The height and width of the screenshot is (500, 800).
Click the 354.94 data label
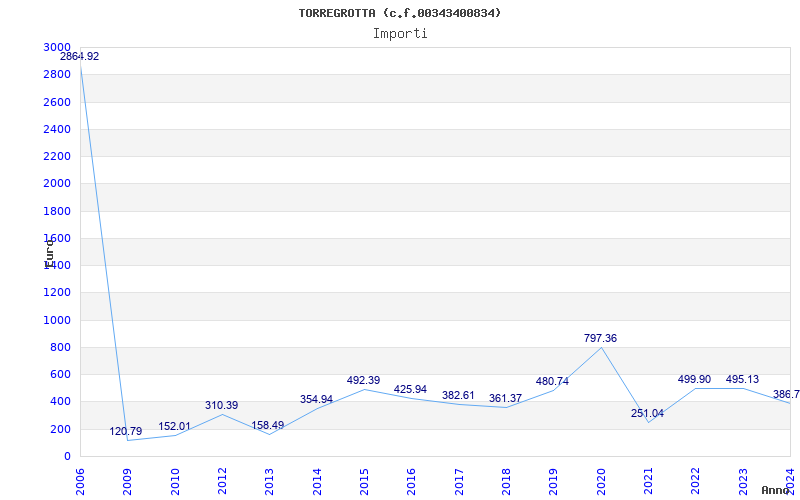[316, 399]
